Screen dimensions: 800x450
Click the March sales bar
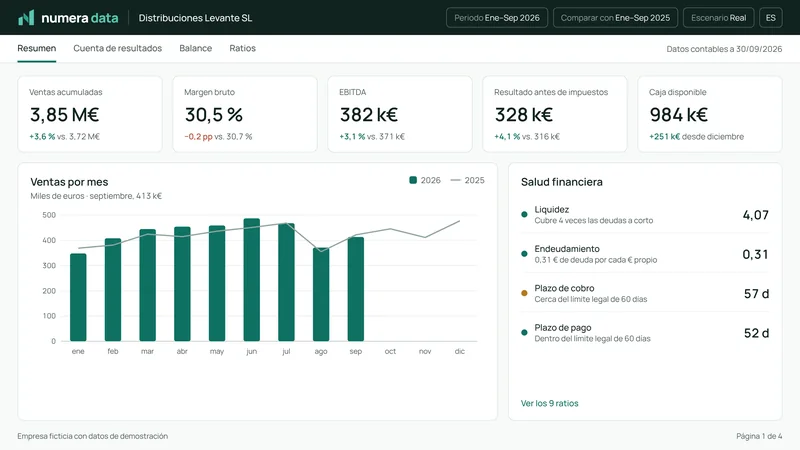coord(147,285)
